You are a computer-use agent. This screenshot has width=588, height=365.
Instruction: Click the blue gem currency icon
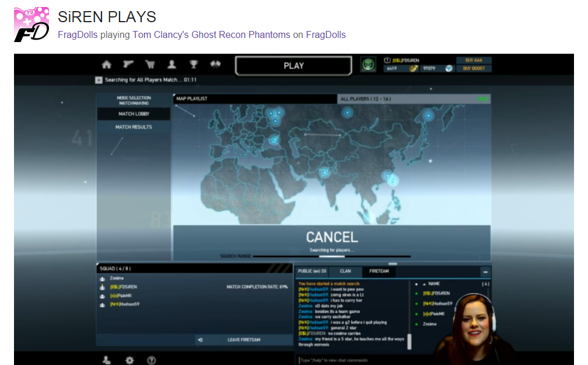[449, 68]
